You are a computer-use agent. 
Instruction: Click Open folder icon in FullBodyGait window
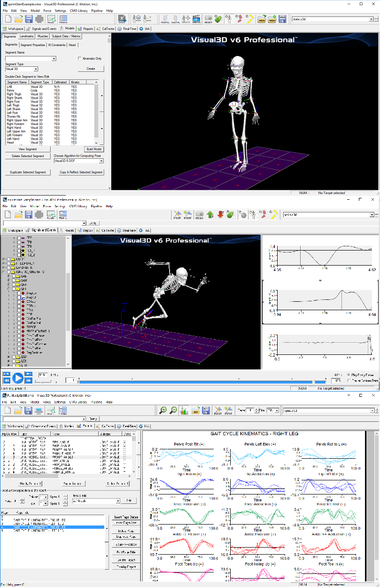pos(19,410)
